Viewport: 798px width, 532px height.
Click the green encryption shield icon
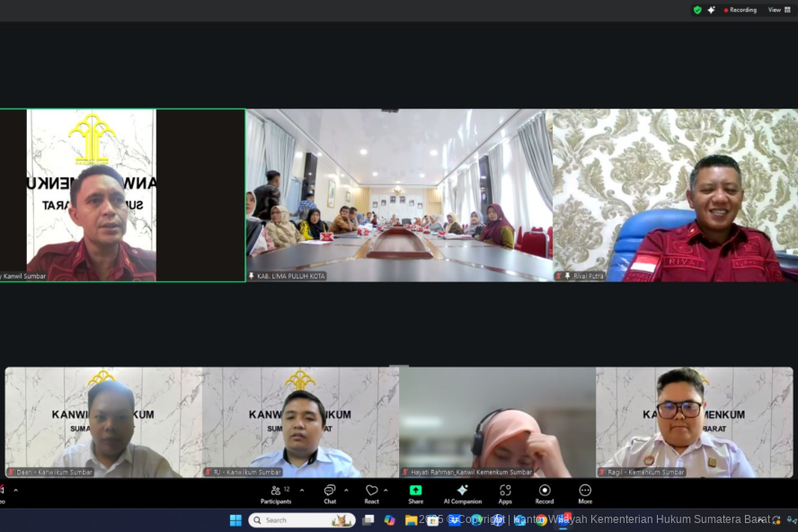point(697,10)
